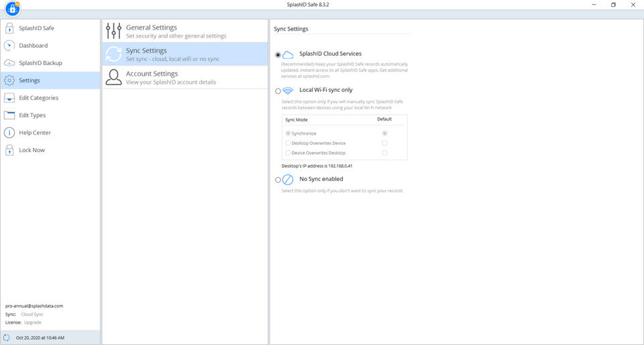
Task: Click the no-sync slashed circle icon
Action: point(288,180)
